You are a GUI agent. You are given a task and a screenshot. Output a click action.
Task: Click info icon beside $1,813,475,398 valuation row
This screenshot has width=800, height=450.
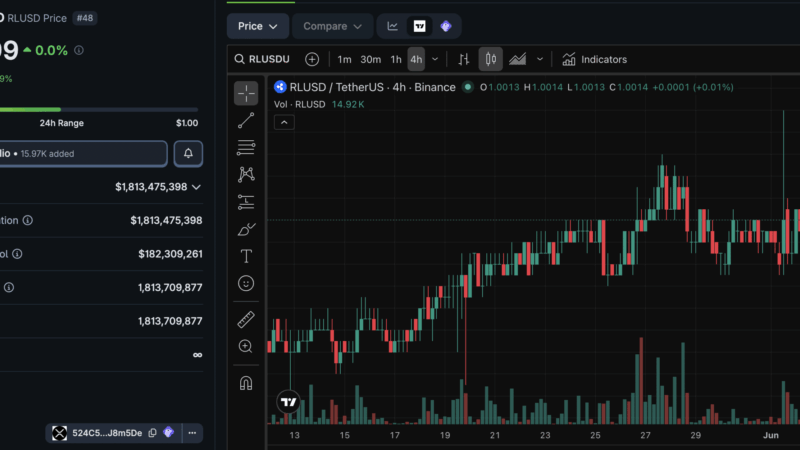click(x=28, y=220)
